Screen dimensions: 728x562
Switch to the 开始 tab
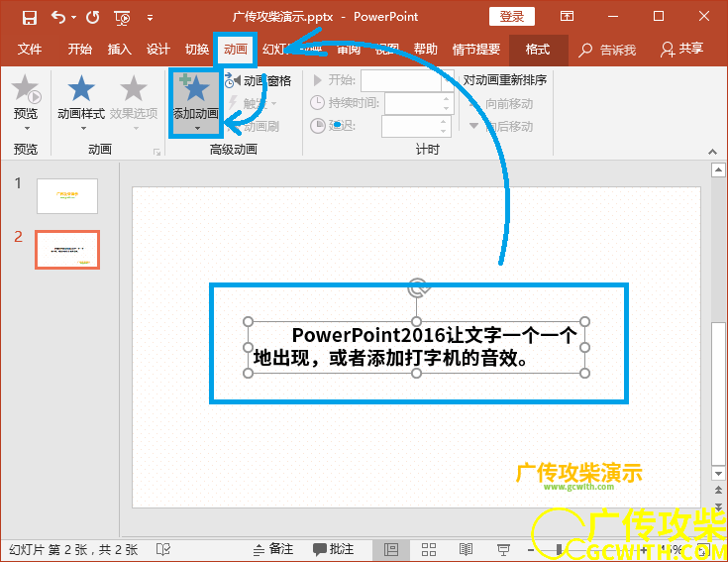pyautogui.click(x=79, y=49)
